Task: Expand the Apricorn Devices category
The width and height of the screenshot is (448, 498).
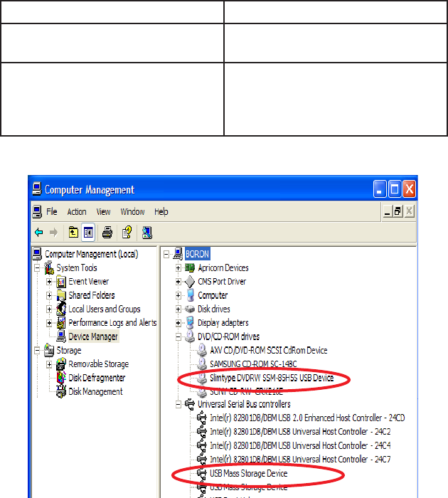Action: (x=178, y=268)
